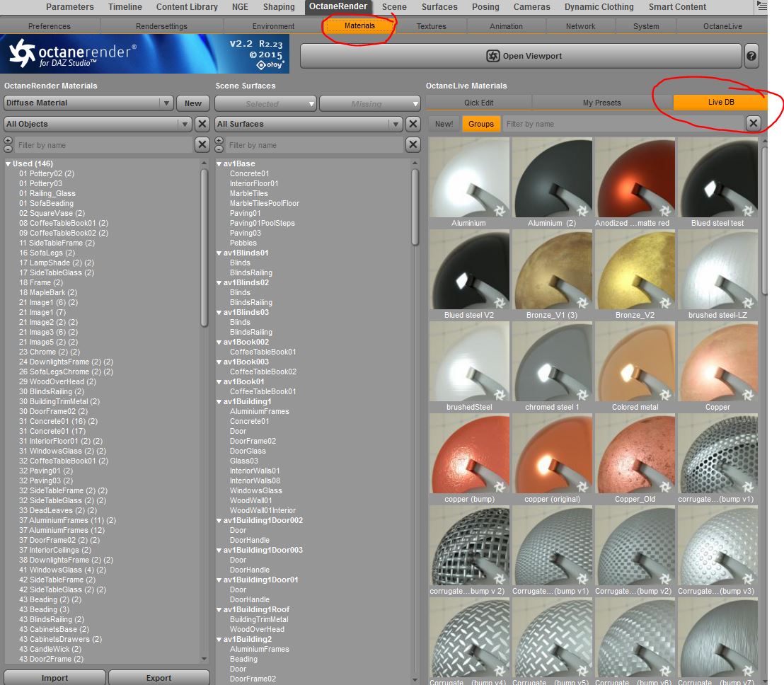
Task: Click the New material button
Action: click(x=193, y=103)
